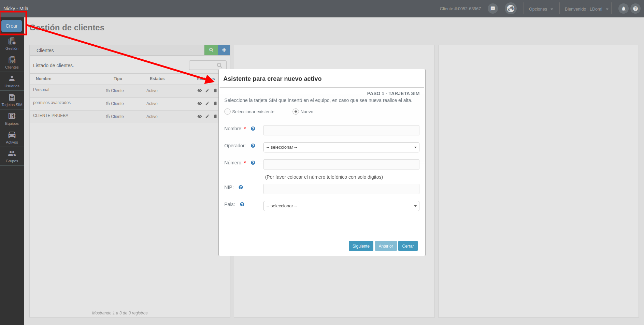Viewport: 644px width, 325px height.
Task: Open the Pais dropdown
Action: 341,206
